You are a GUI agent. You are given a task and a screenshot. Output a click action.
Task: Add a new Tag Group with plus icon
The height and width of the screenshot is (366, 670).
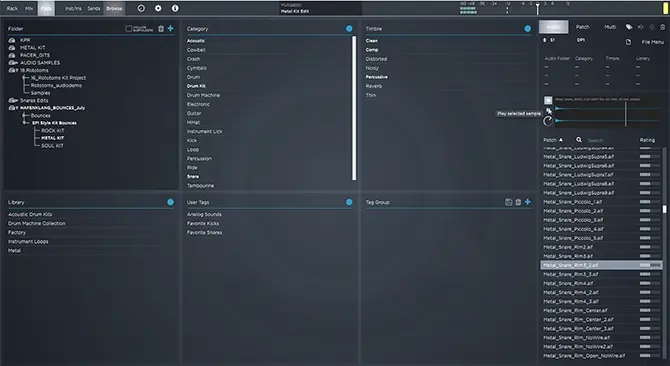point(528,202)
